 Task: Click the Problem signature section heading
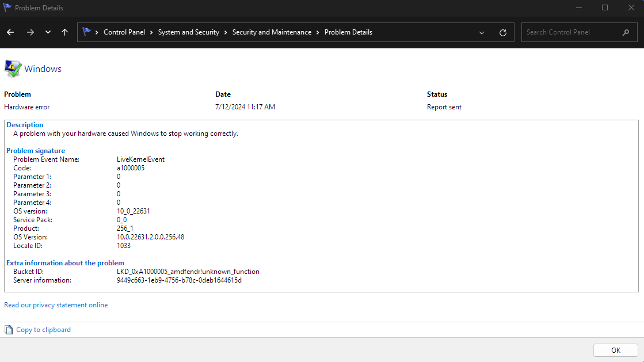tap(36, 151)
